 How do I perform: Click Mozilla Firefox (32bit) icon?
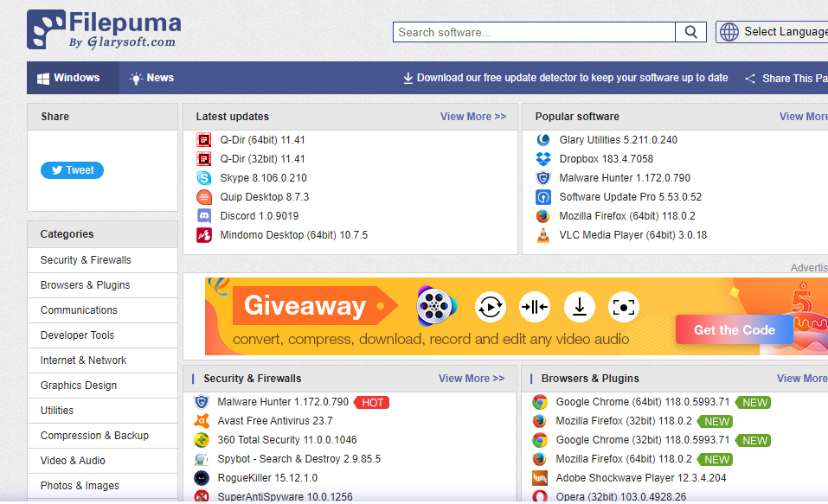click(540, 421)
